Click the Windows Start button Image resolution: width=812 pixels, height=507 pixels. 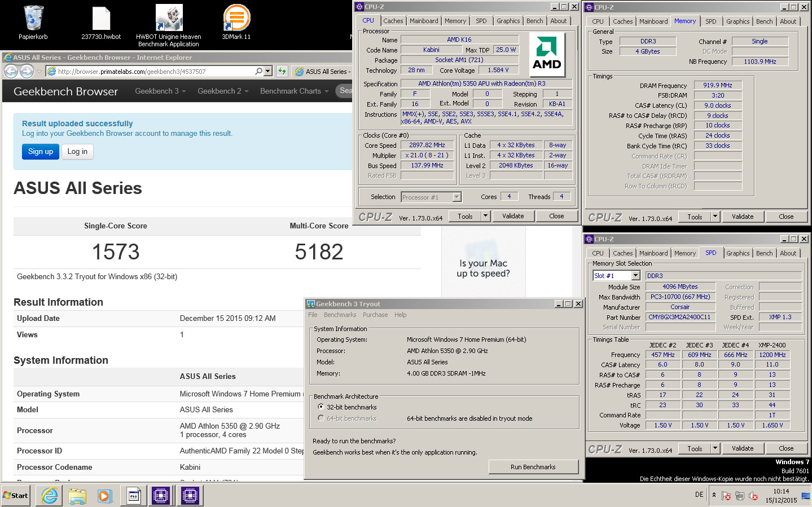click(x=15, y=496)
